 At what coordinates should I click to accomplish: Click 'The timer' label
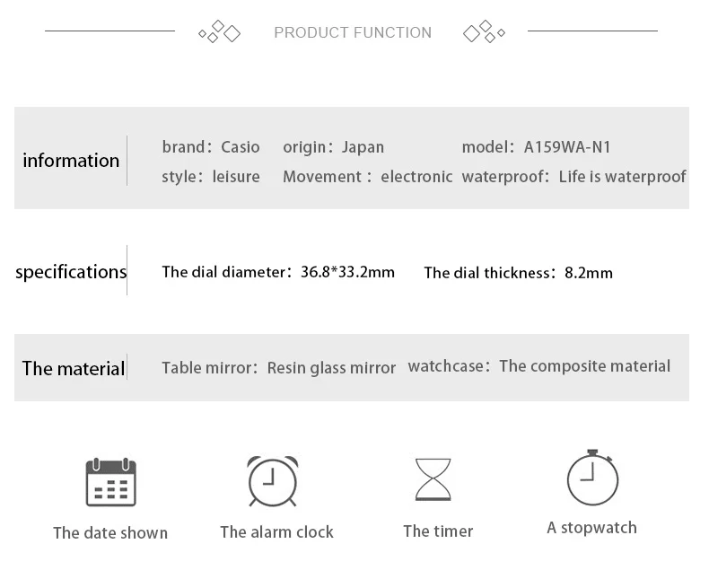click(x=438, y=531)
